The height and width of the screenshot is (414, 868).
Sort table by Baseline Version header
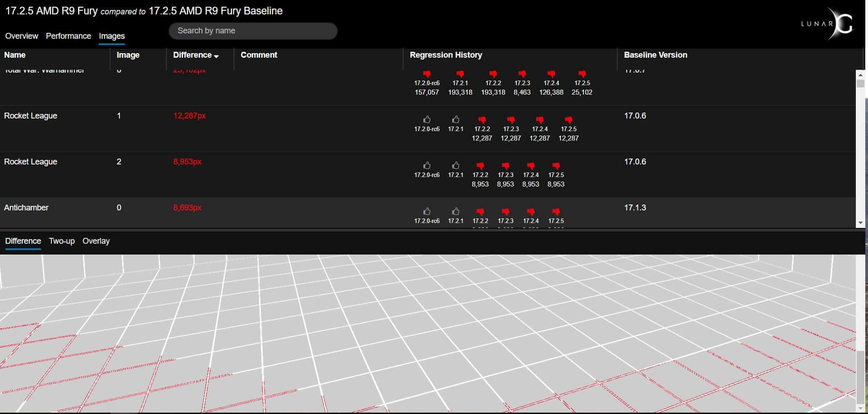(x=655, y=55)
